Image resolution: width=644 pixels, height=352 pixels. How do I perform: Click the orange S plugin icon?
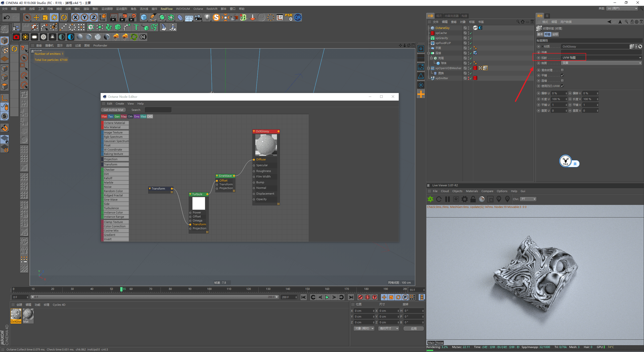click(x=216, y=17)
